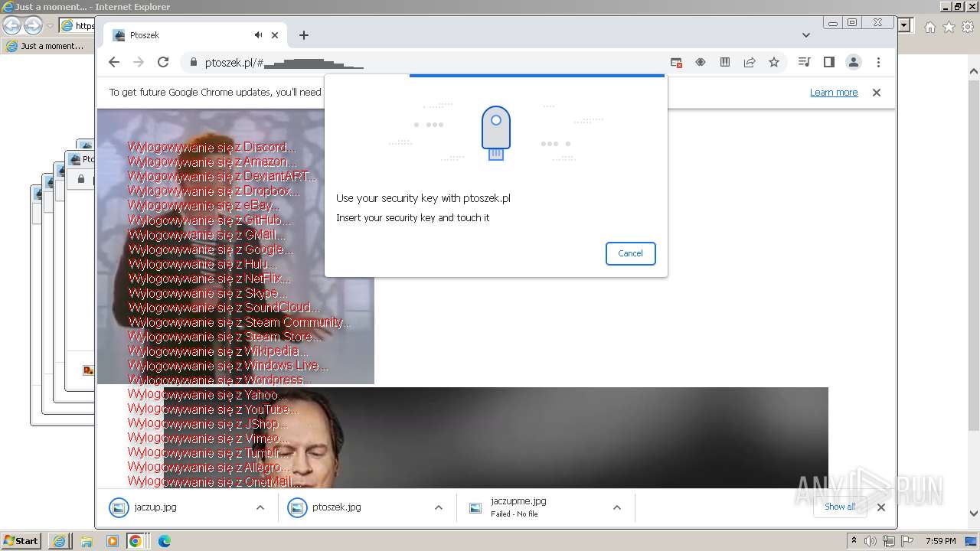Close the Ptoszek tab
The width and height of the screenshot is (980, 551).
[x=275, y=35]
